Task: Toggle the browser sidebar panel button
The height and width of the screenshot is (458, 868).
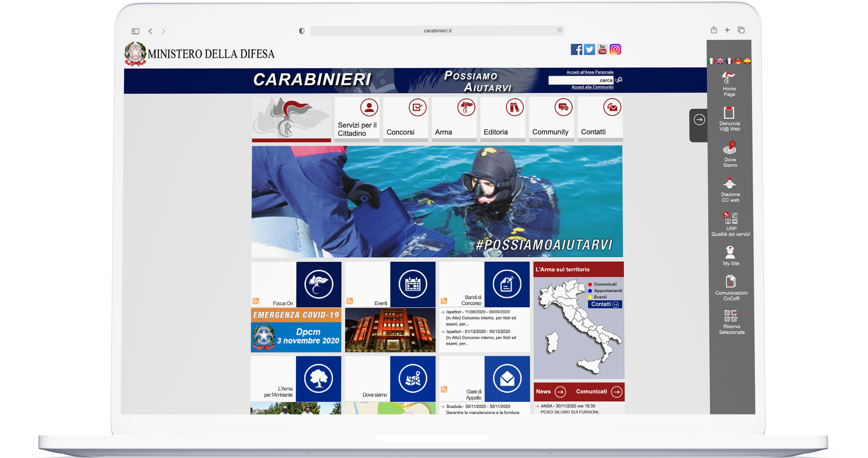Action: (x=136, y=31)
